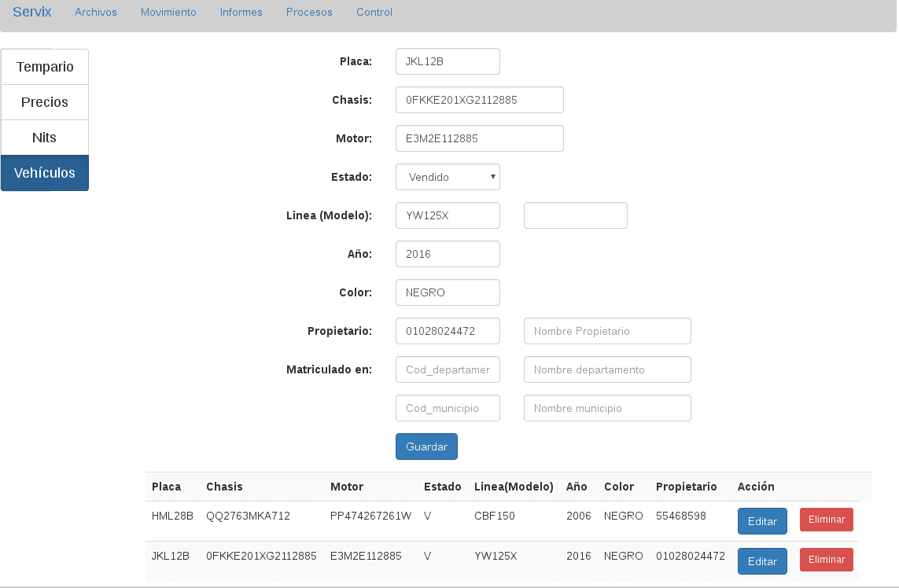The width and height of the screenshot is (899, 588).
Task: Go to the Servix home link
Action: click(32, 13)
